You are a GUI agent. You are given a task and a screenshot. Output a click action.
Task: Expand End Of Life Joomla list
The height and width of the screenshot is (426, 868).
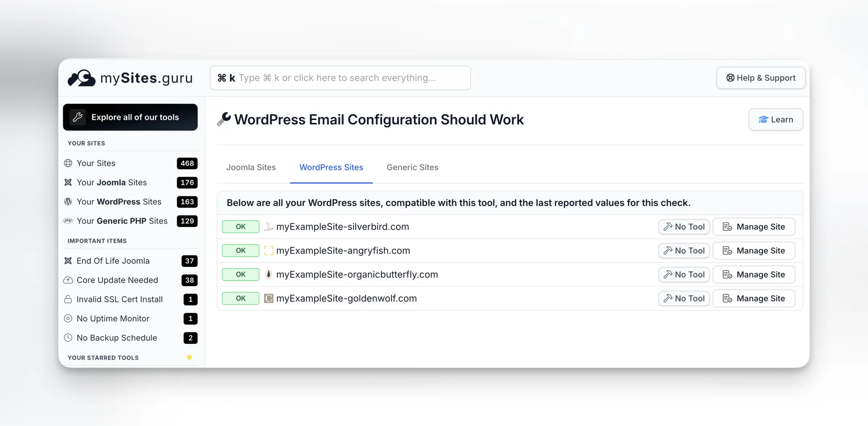coord(112,260)
